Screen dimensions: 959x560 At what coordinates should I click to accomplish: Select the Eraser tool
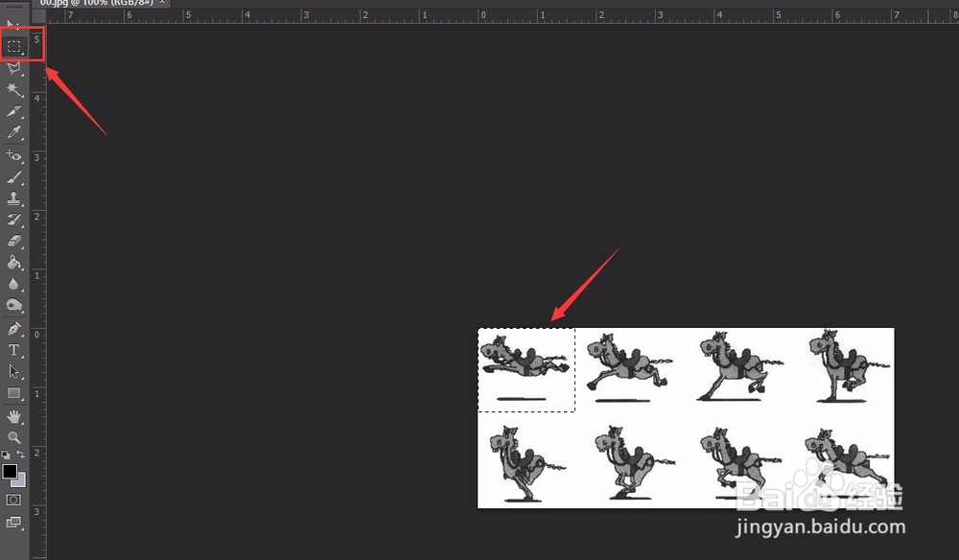[x=13, y=241]
